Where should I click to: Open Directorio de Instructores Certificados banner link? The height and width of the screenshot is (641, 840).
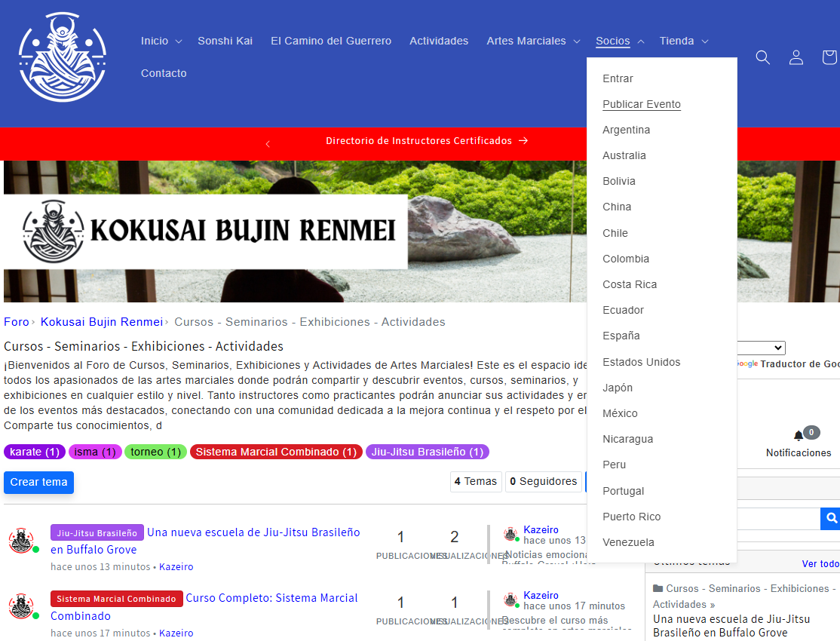point(427,140)
